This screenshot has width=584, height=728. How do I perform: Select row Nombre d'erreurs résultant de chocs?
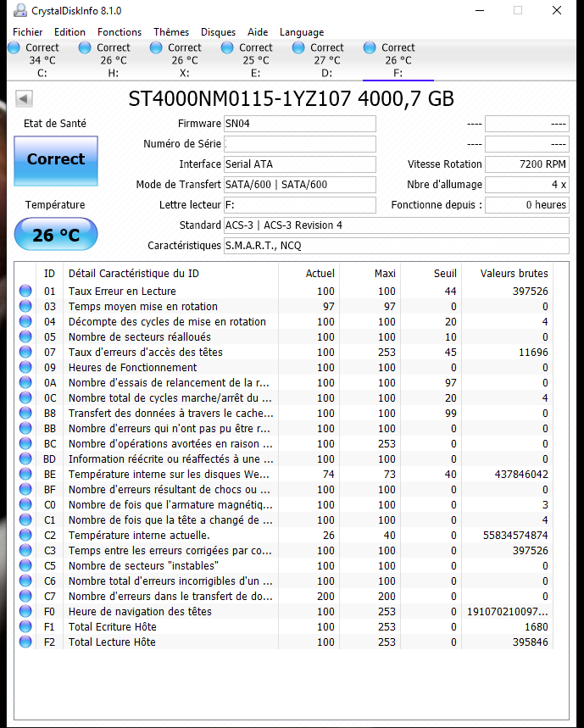coord(284,489)
